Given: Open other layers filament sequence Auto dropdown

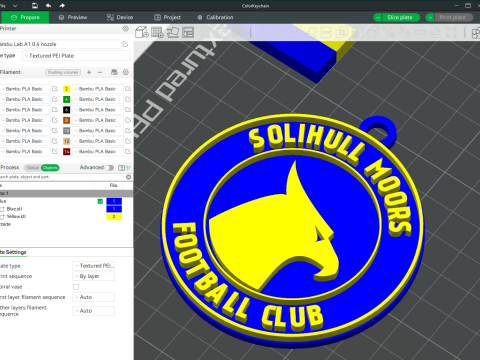Looking at the screenshot, I should point(94,311).
